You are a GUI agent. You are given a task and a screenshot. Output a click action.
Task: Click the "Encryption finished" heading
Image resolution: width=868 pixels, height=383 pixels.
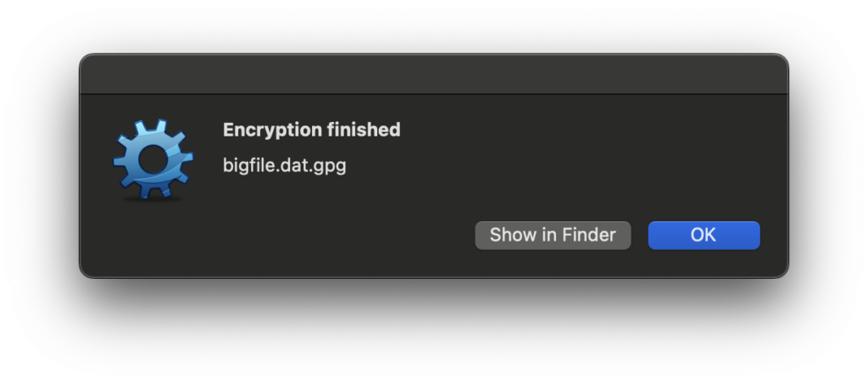click(x=311, y=130)
